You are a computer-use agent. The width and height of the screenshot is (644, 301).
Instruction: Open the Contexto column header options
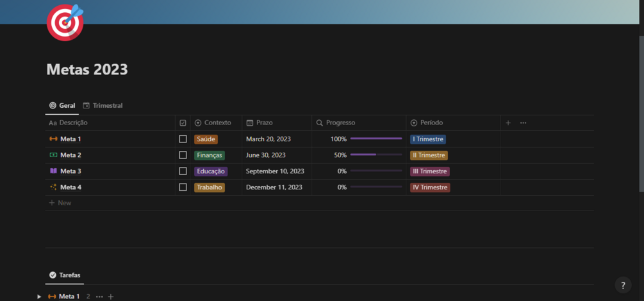(216, 123)
